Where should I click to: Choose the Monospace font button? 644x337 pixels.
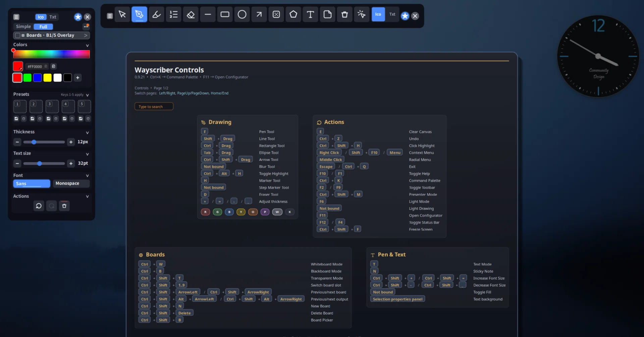pyautogui.click(x=71, y=183)
